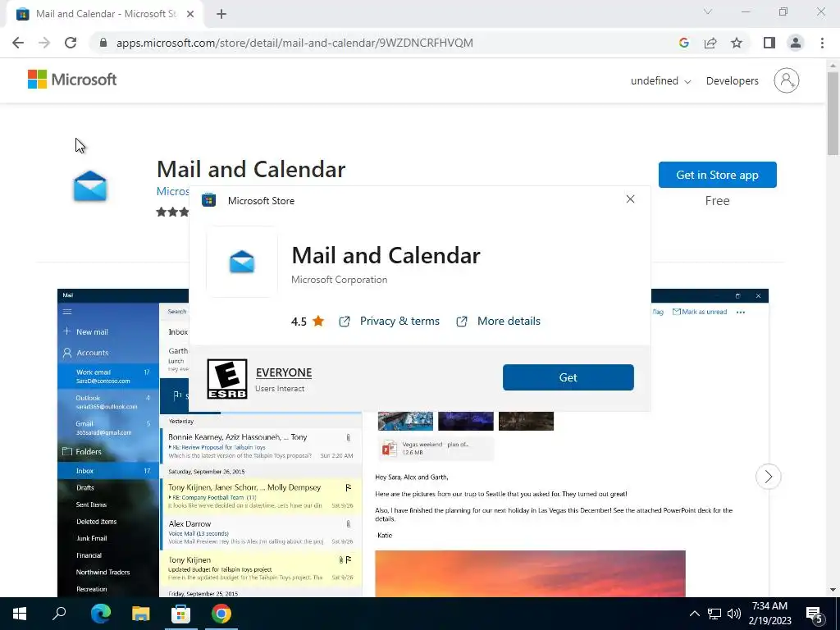The height and width of the screenshot is (630, 840).
Task: Click the Mail app icon in dialog
Action: click(242, 262)
